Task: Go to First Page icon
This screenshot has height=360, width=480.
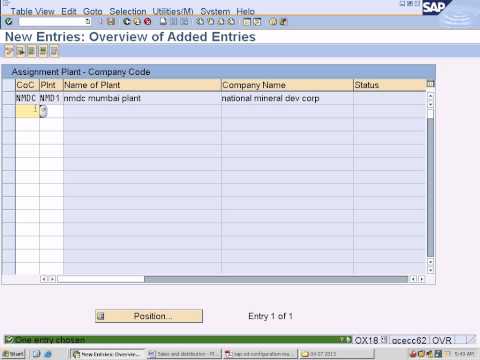Action: click(x=200, y=22)
